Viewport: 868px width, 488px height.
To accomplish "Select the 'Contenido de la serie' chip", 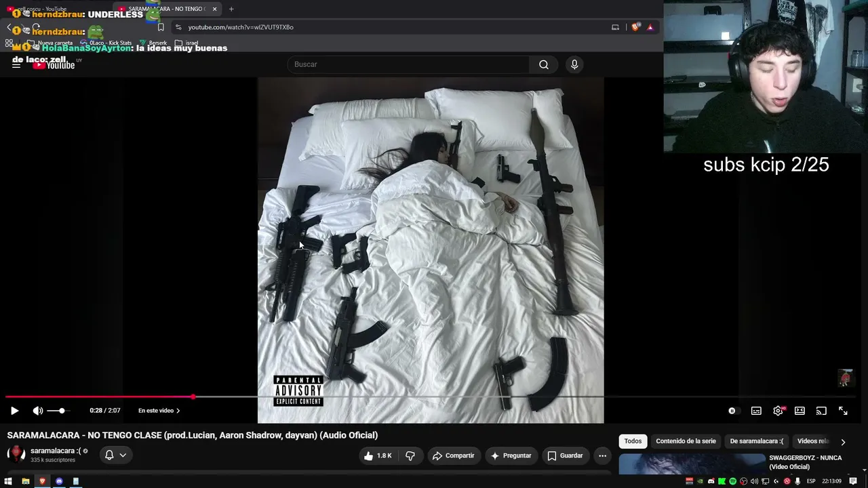I will tap(686, 441).
